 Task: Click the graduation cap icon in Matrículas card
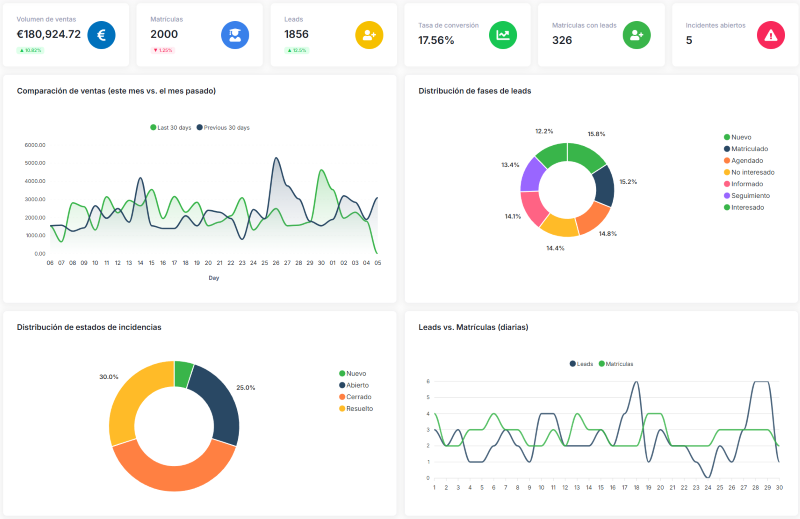tap(235, 35)
